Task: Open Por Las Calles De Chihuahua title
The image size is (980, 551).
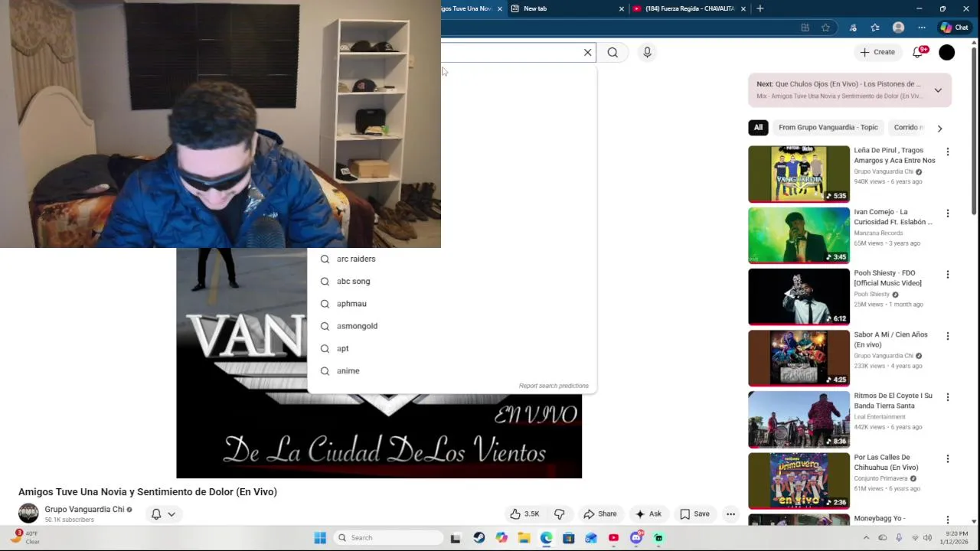Action: pos(886,462)
